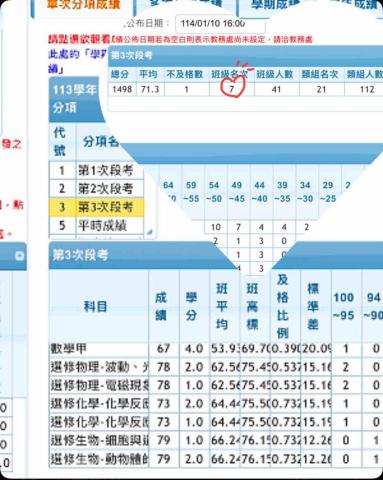Select row 1 第1次段考 in the list
383x480 pixels.
click(x=97, y=170)
